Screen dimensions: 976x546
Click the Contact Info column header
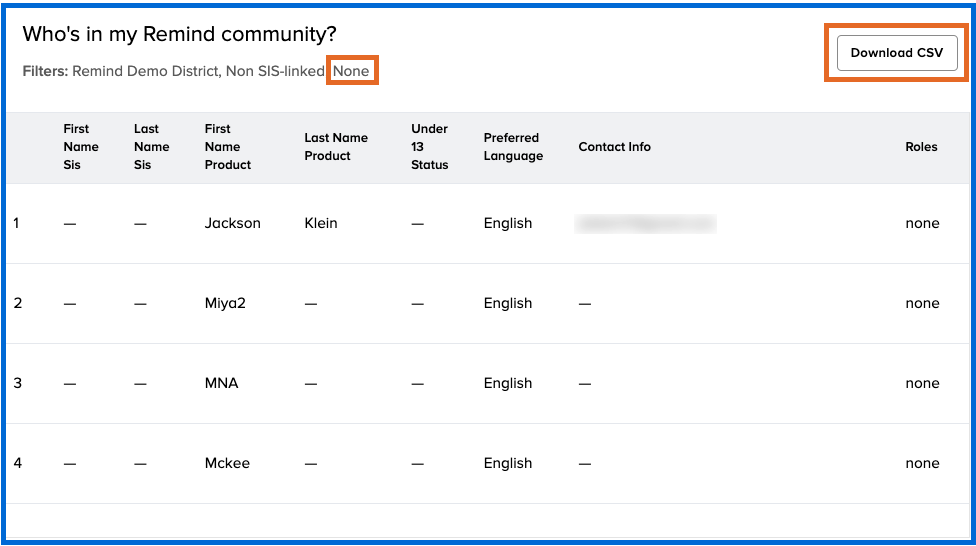(x=614, y=147)
